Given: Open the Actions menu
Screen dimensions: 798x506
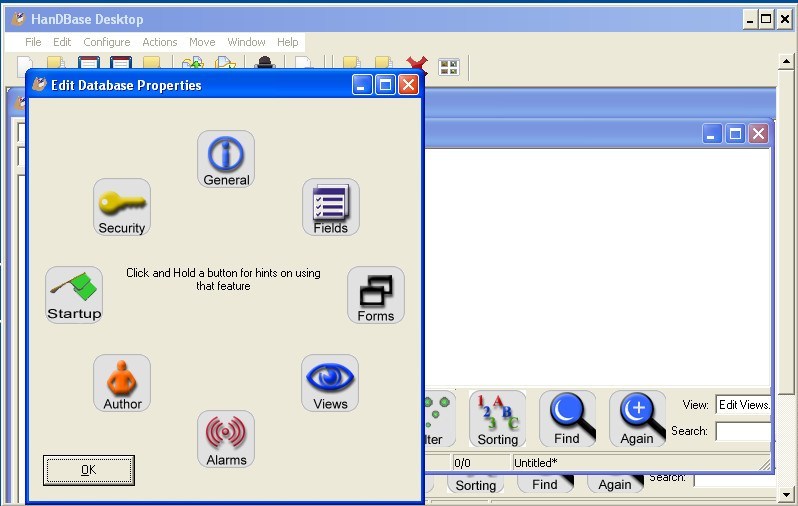Looking at the screenshot, I should [x=160, y=42].
